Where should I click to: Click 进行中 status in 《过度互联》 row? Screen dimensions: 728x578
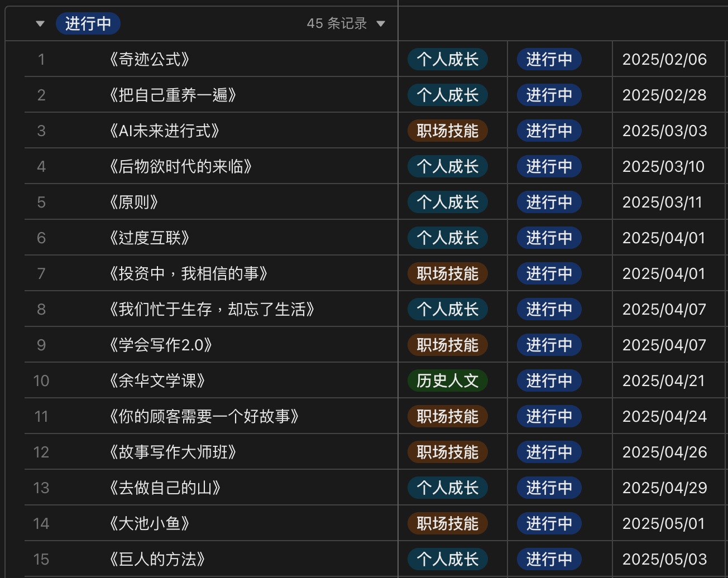[549, 238]
